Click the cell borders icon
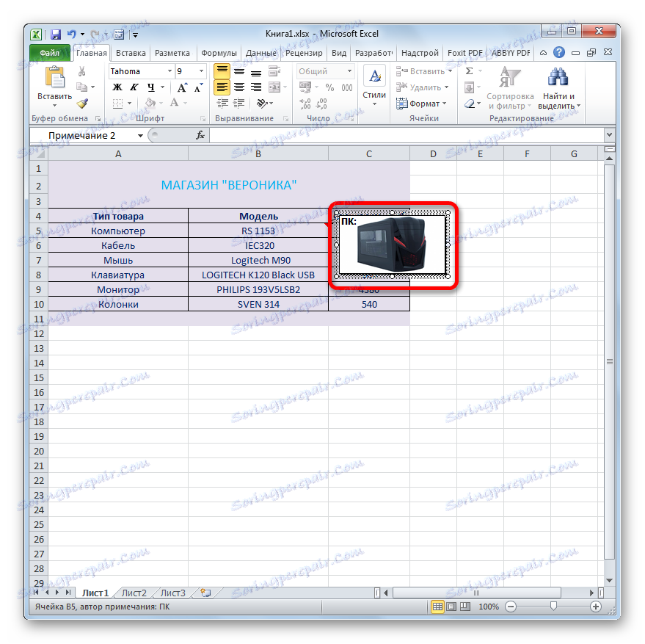Image resolution: width=645 pixels, height=644 pixels. 117,103
